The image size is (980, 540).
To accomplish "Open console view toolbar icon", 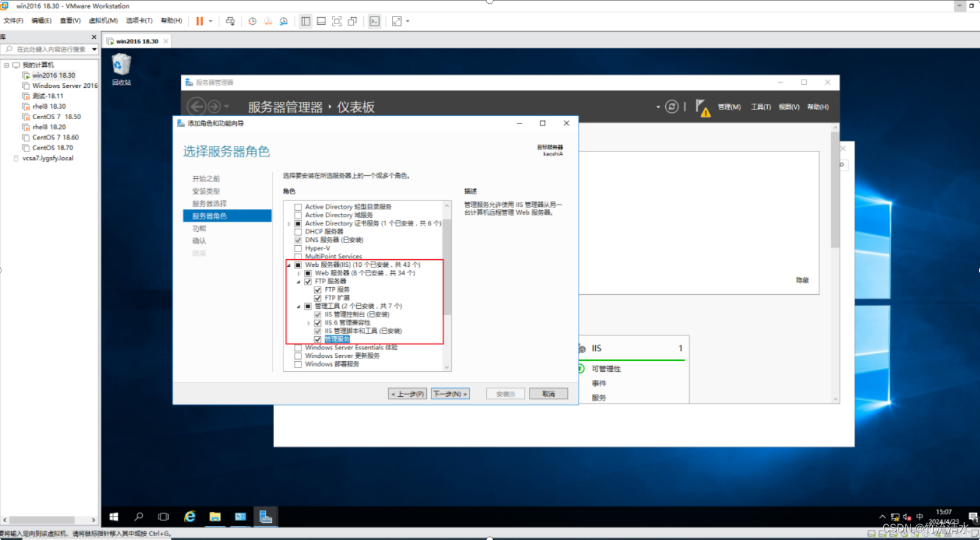I will [x=375, y=21].
